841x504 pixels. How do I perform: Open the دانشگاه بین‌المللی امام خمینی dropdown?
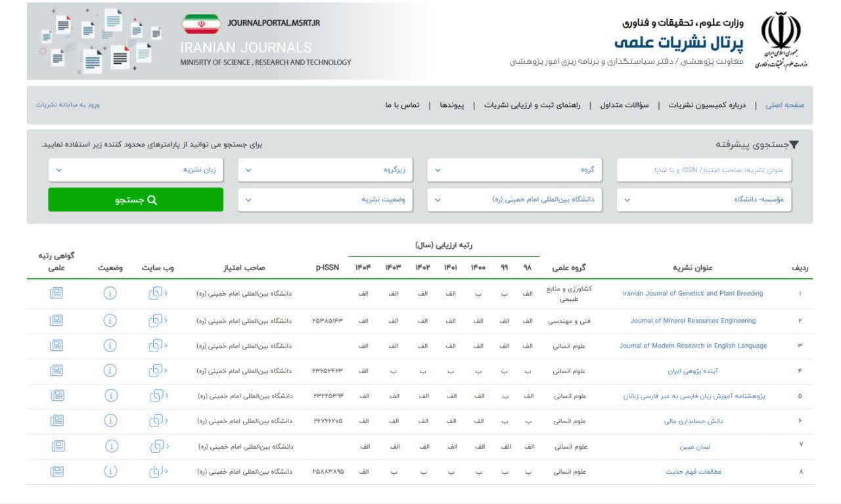(514, 200)
